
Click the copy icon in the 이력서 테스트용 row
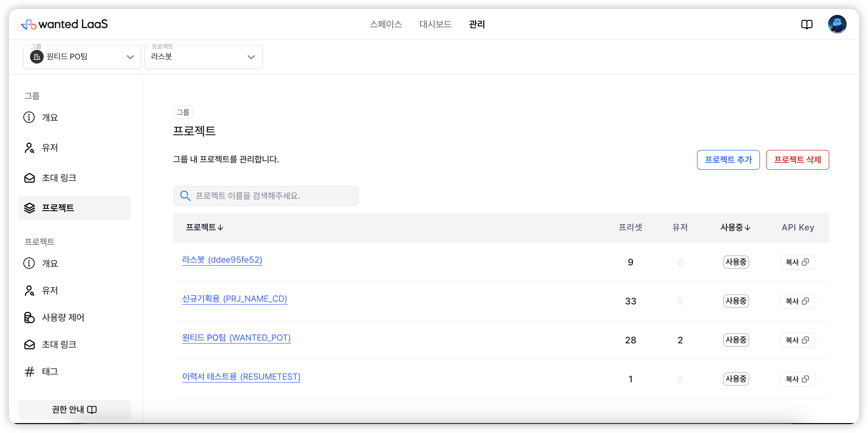(805, 379)
